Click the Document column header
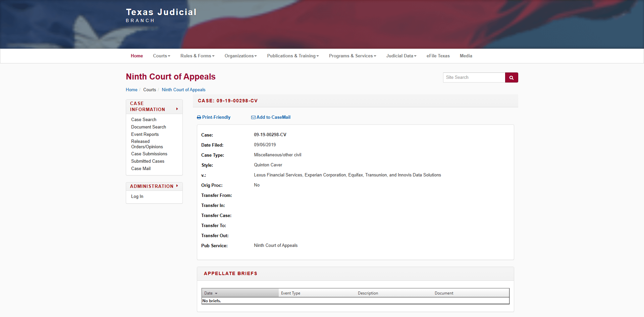This screenshot has width=644, height=317. point(444,293)
